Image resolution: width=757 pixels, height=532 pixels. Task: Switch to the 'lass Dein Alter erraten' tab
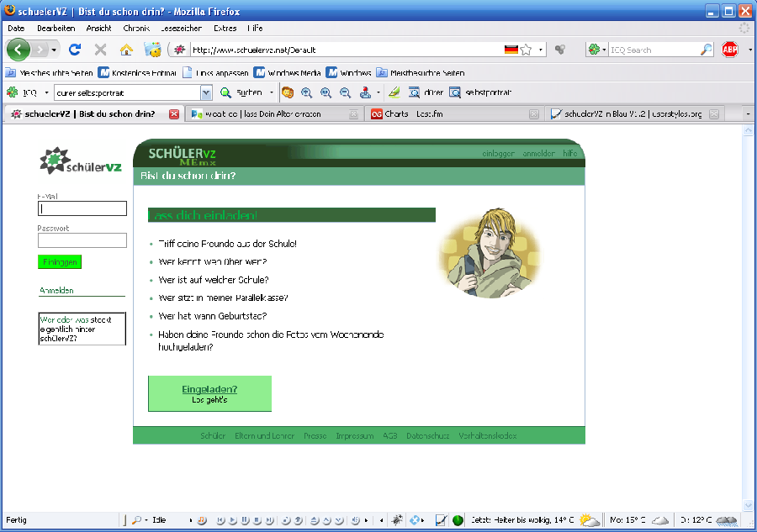point(274,113)
